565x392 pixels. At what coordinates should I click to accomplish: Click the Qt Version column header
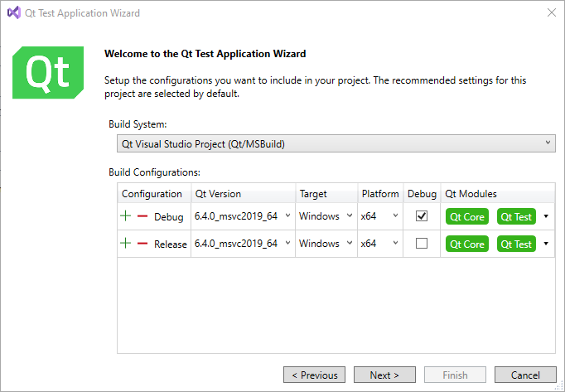(244, 194)
